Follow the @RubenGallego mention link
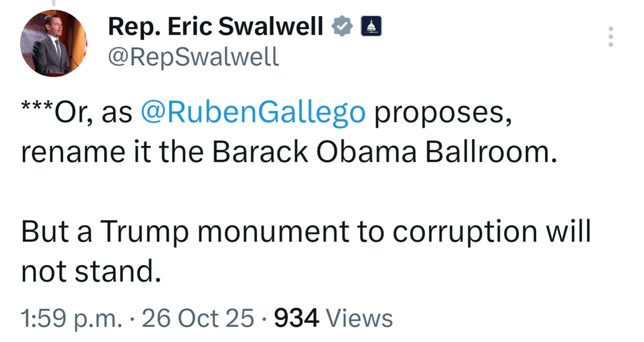 pos(253,113)
